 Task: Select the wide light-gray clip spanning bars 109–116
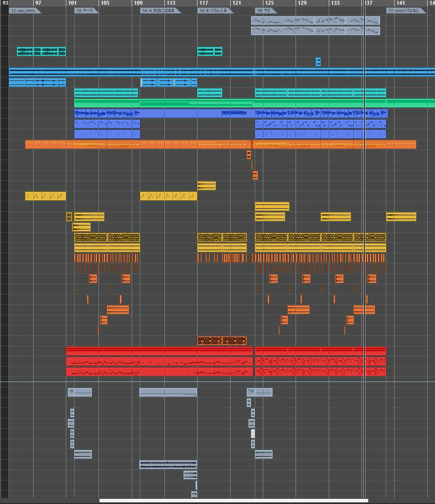click(x=168, y=392)
